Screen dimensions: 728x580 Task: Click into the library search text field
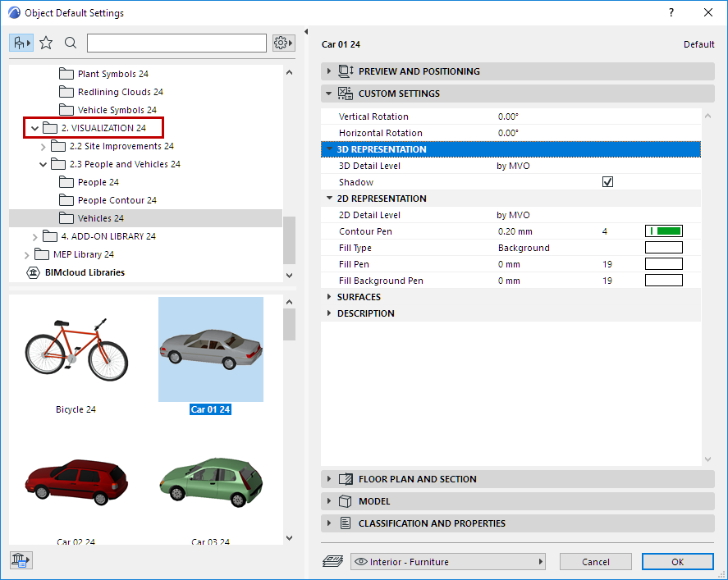pos(176,43)
